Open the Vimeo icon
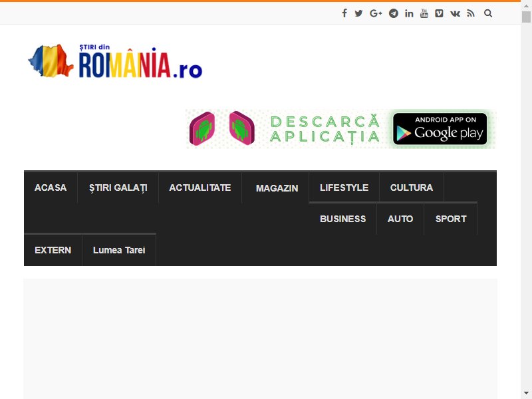 [x=439, y=13]
